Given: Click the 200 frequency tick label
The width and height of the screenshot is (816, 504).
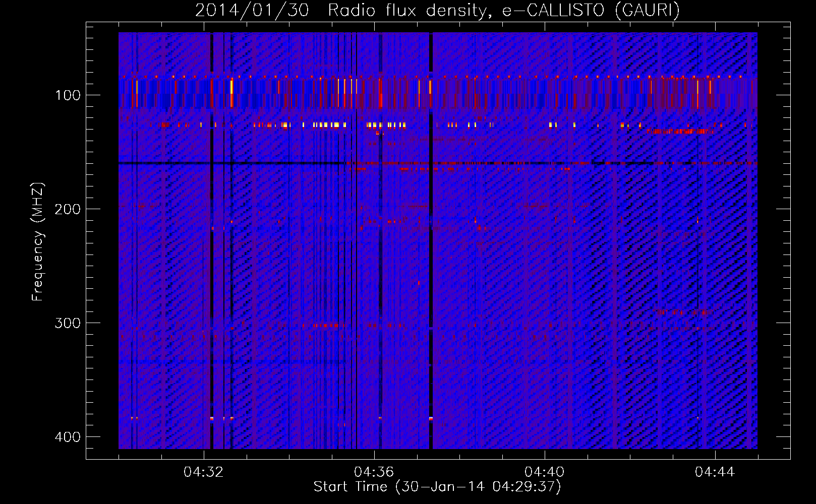Looking at the screenshot, I should (68, 209).
